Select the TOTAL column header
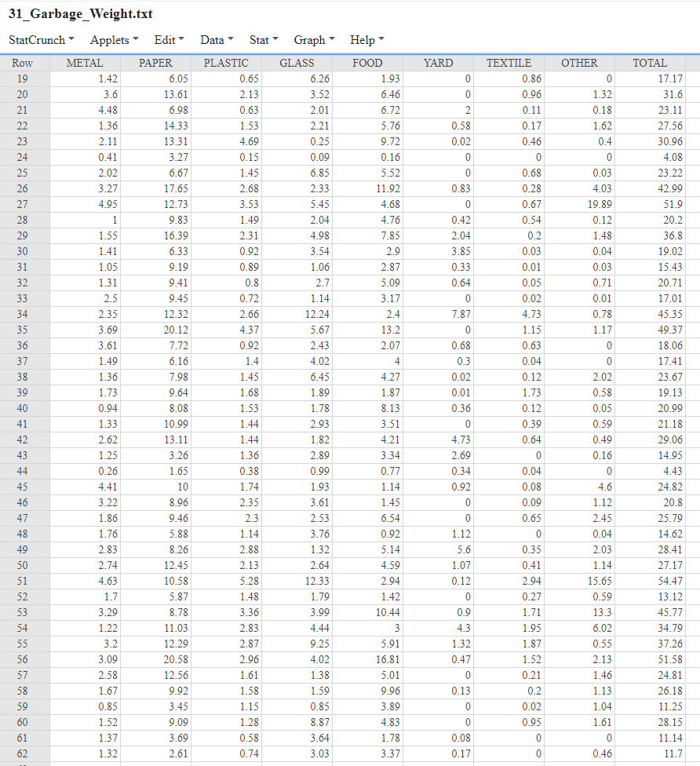 (649, 63)
